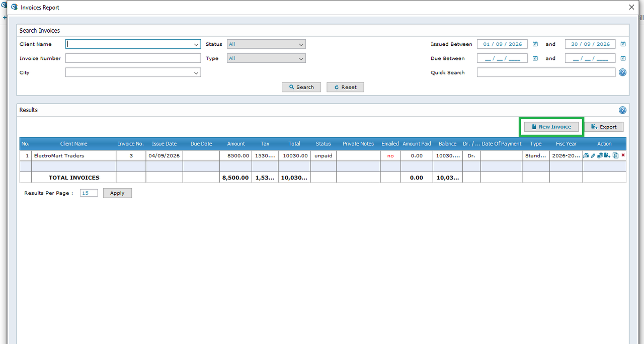Create a New Invoice
The width and height of the screenshot is (644, 344).
click(551, 127)
